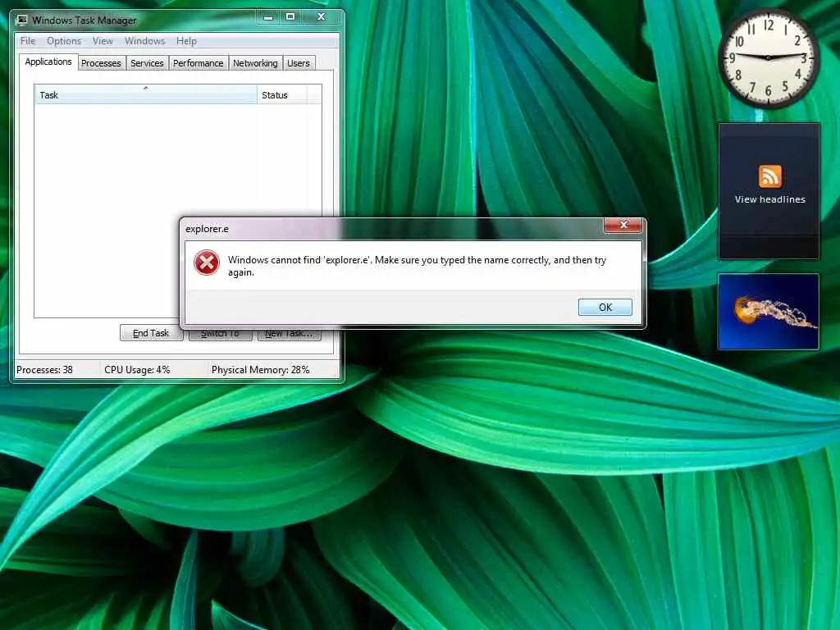The image size is (840, 630).
Task: Minimize the Windows Task Manager window
Action: click(x=268, y=17)
